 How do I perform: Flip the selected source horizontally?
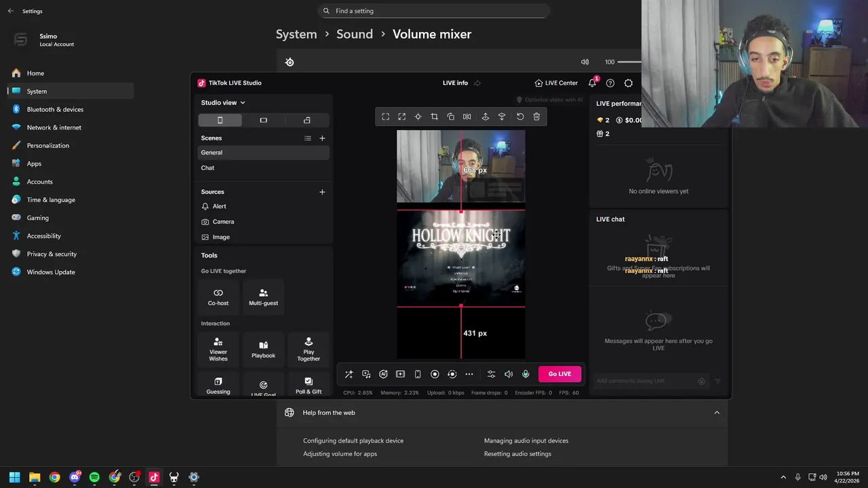coord(467,117)
